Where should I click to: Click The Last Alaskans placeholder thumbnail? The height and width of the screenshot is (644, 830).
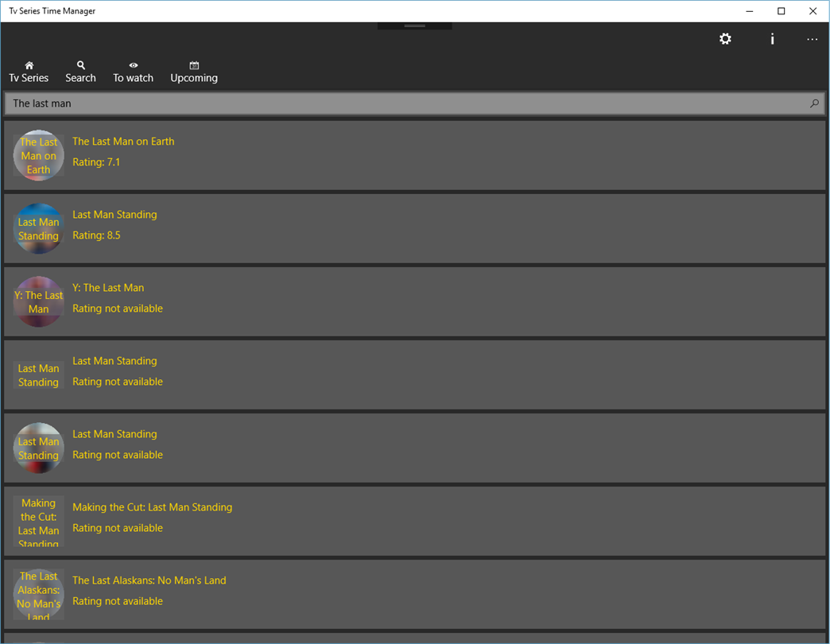tap(39, 594)
